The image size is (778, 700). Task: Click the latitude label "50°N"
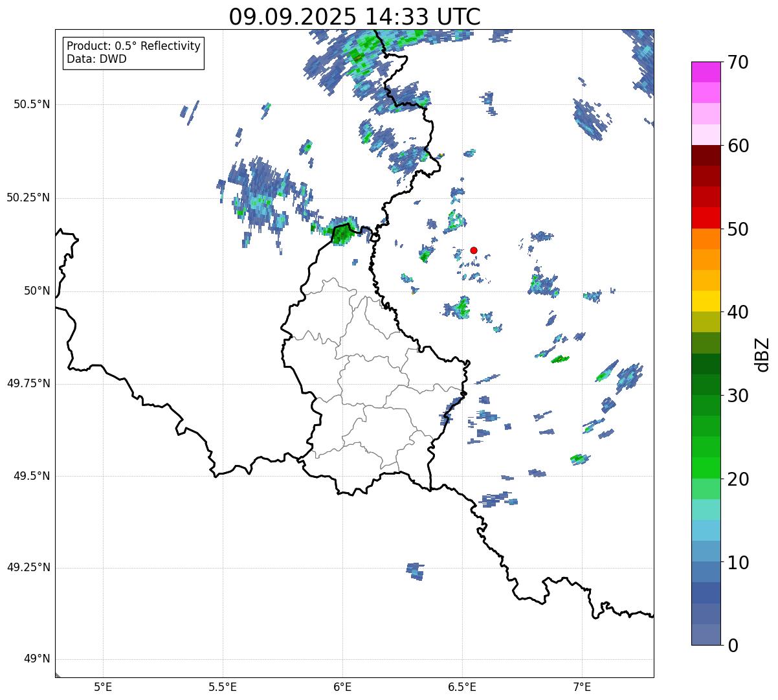coord(37,291)
